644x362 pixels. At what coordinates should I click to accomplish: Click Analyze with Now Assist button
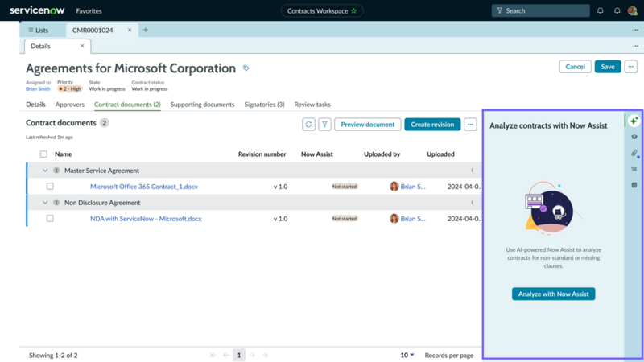point(553,294)
